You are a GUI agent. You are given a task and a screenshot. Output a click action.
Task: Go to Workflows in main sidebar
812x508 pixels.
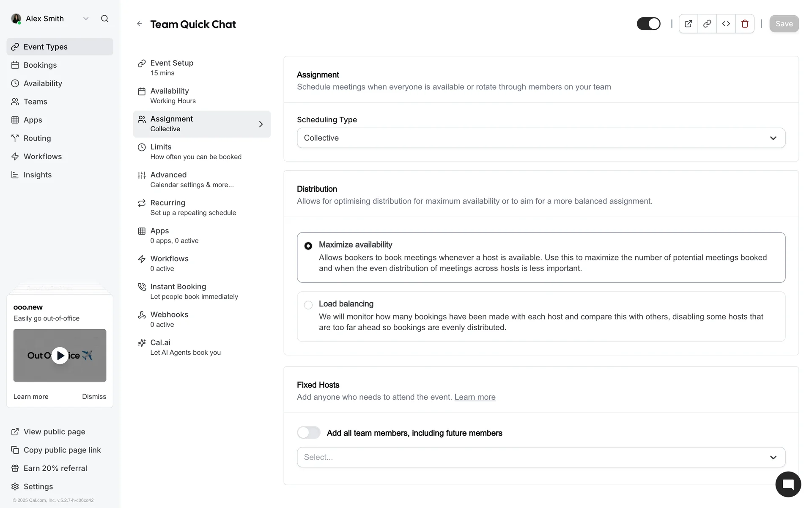(x=42, y=157)
